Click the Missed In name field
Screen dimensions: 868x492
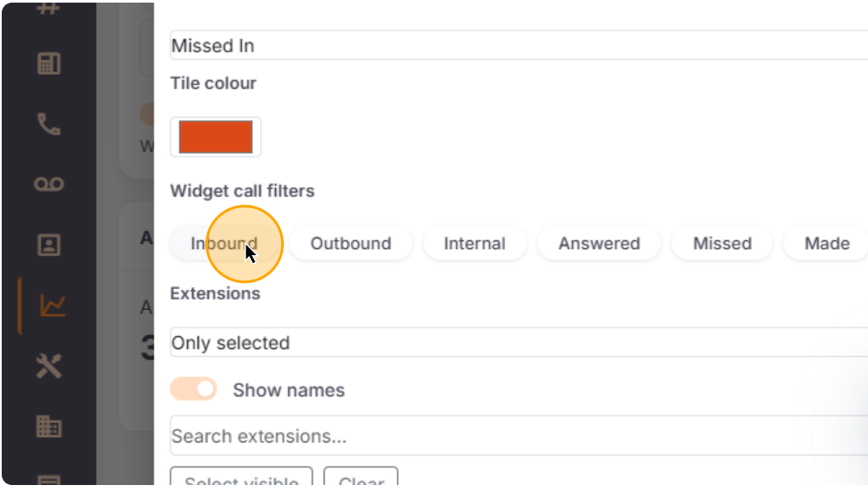pyautogui.click(x=518, y=46)
